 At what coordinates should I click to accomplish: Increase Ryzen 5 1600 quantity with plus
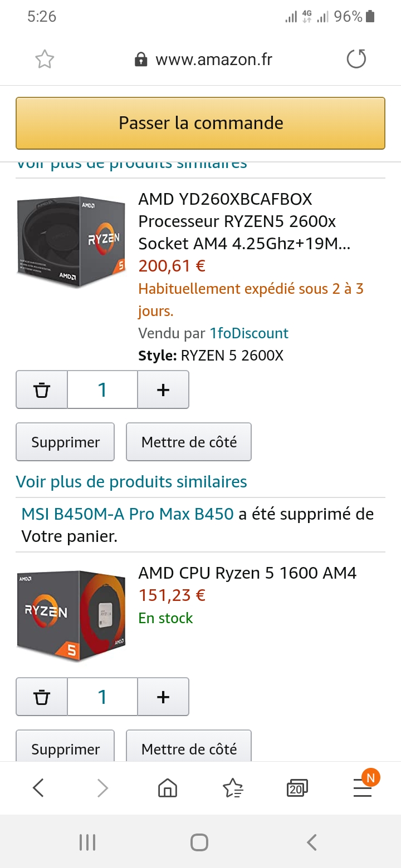click(x=163, y=697)
